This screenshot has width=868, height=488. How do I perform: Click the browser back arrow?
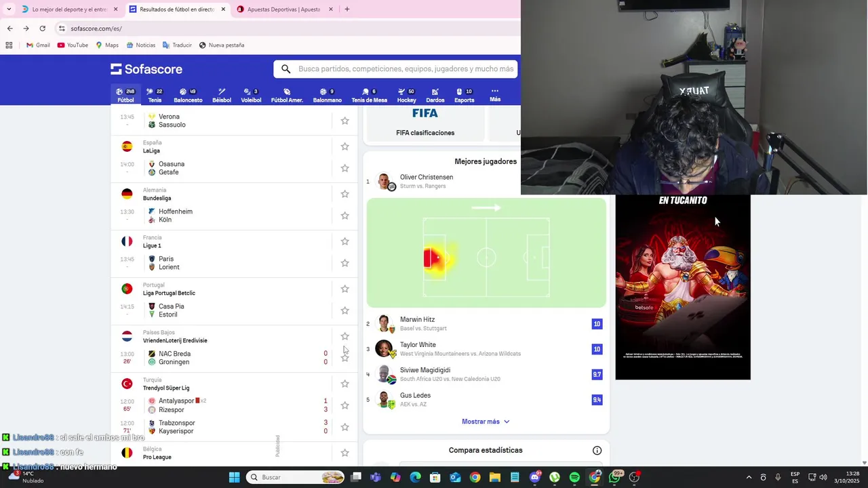[9, 28]
